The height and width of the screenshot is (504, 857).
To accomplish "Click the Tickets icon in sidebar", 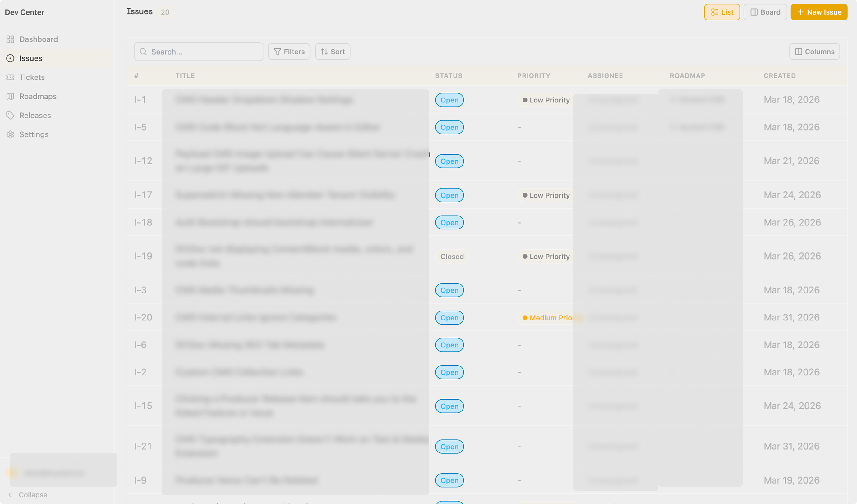I will [x=10, y=78].
